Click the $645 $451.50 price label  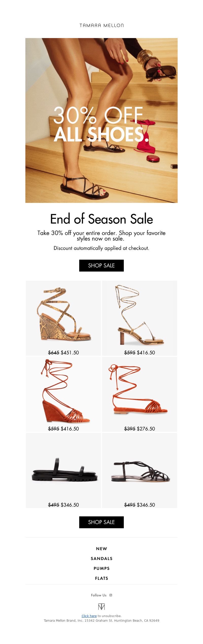coord(63,352)
